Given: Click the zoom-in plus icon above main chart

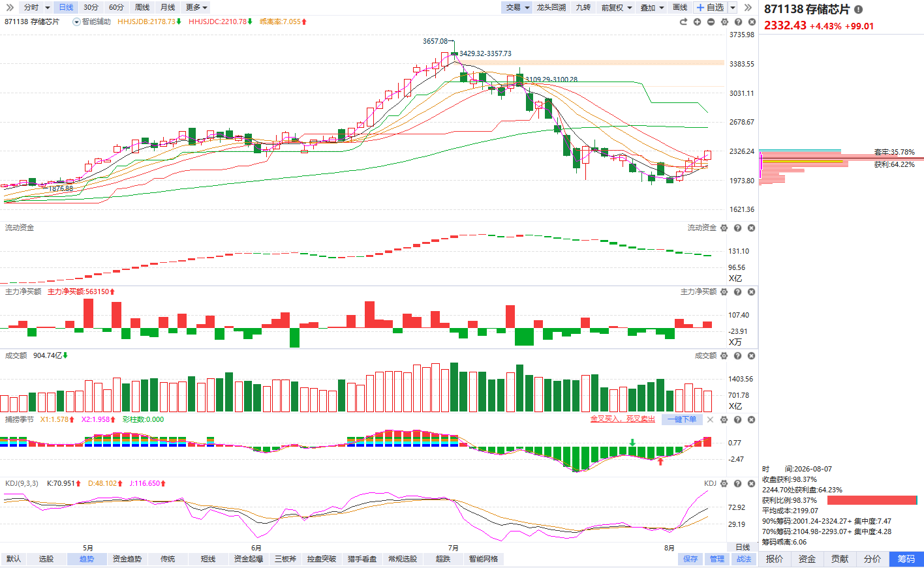Looking at the screenshot, I should [x=697, y=22].
